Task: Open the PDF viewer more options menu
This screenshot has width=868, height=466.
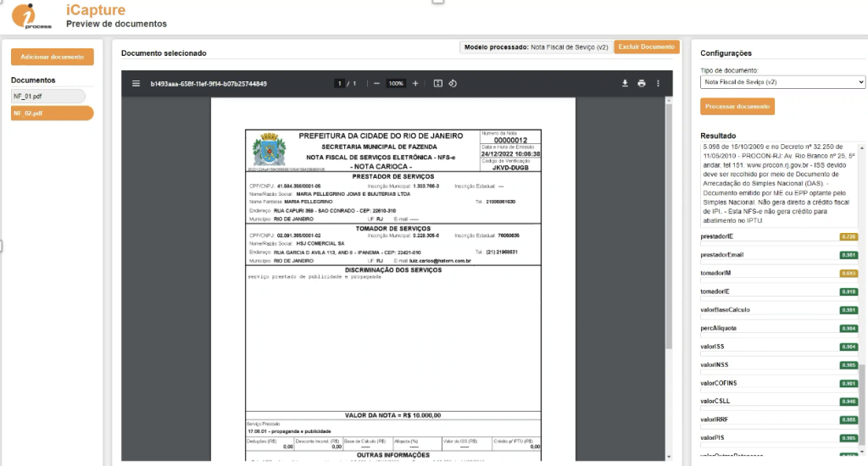Action: (x=658, y=84)
